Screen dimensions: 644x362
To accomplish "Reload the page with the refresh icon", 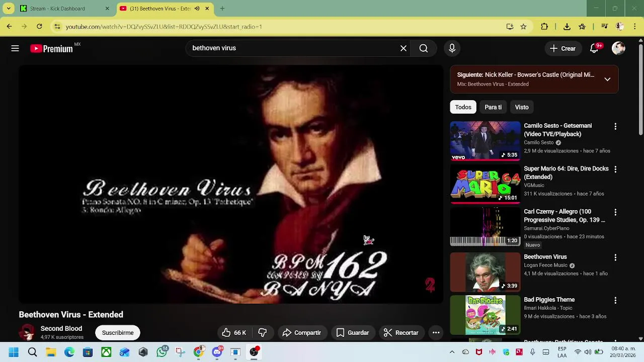I will pos(39,27).
